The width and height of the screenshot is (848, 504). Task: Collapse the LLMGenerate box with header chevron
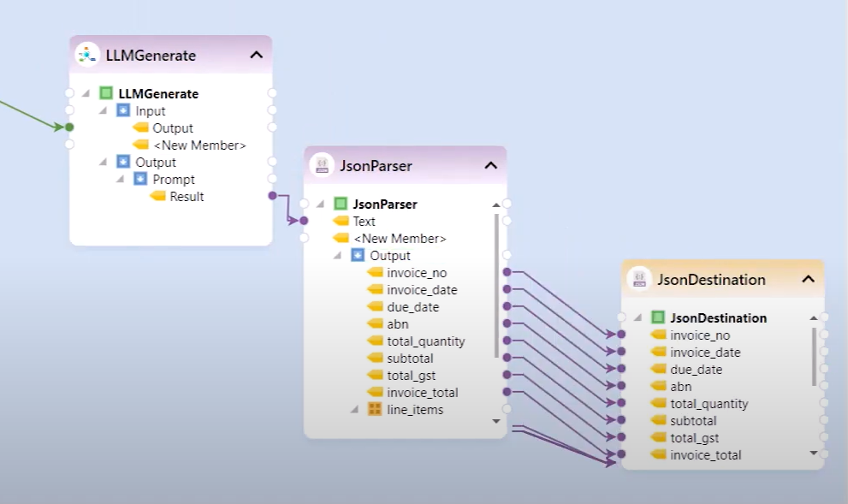tap(256, 55)
